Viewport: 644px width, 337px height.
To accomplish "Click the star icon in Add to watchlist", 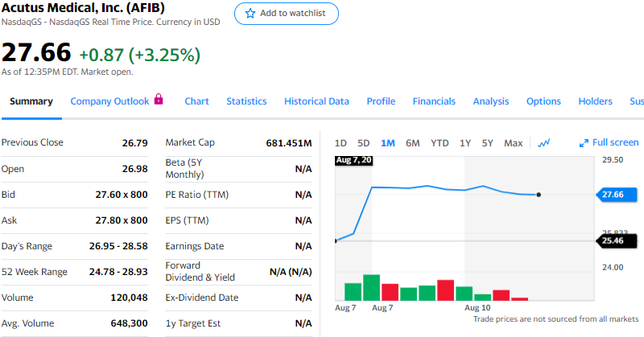I will 250,14.
